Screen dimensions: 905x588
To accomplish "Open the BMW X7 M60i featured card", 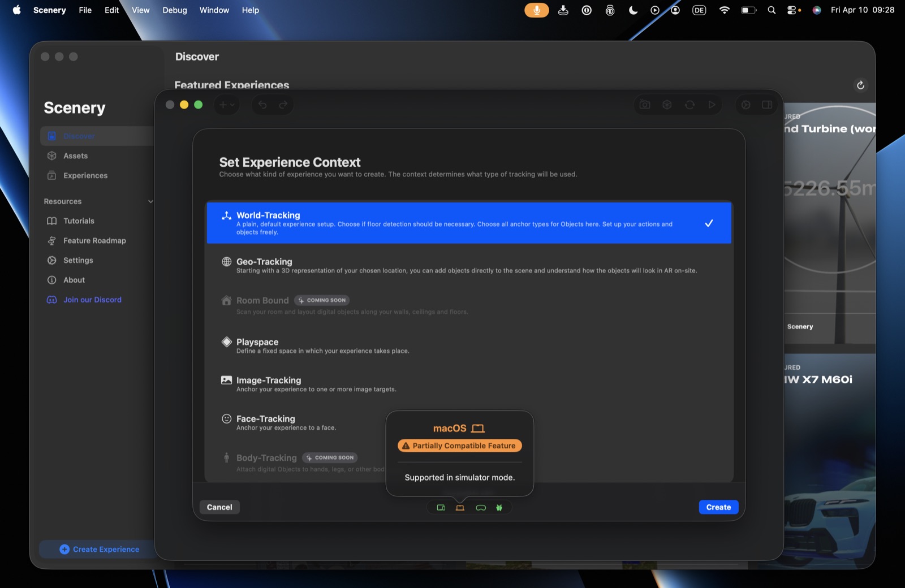I will [x=829, y=461].
